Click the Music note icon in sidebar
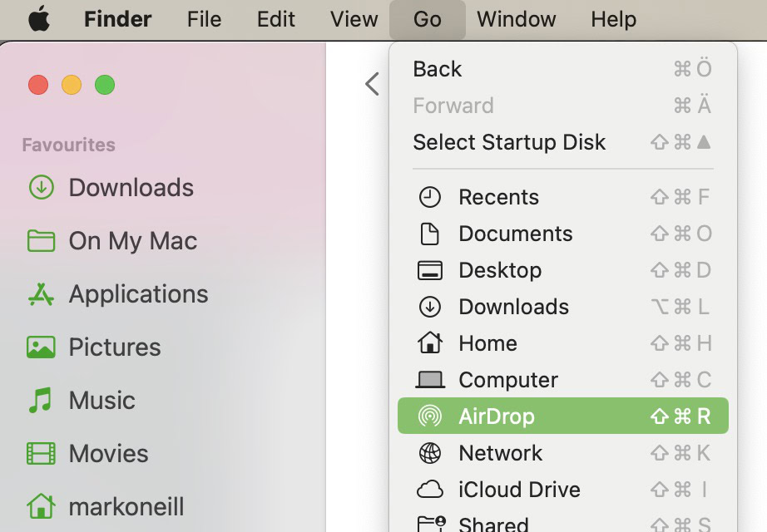 tap(41, 401)
